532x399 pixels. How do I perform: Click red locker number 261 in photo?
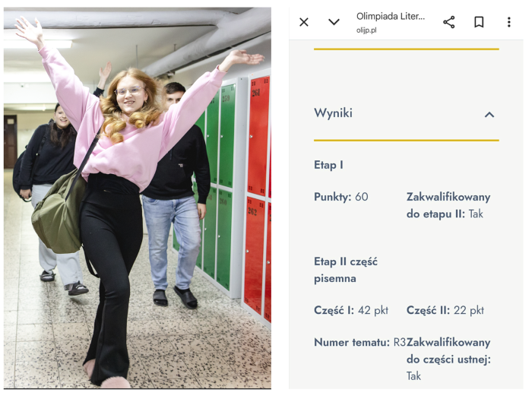click(x=256, y=93)
